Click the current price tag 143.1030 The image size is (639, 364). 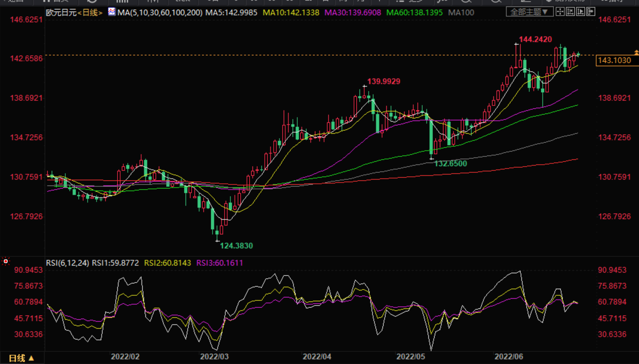(x=614, y=60)
